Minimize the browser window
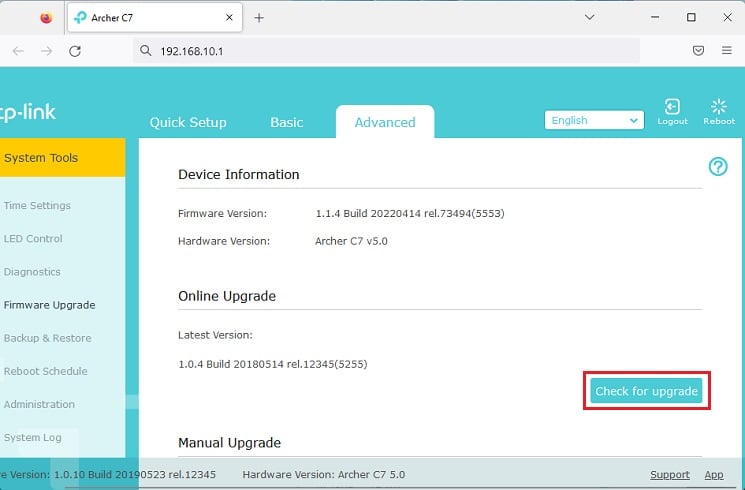The height and width of the screenshot is (490, 745). 655,18
